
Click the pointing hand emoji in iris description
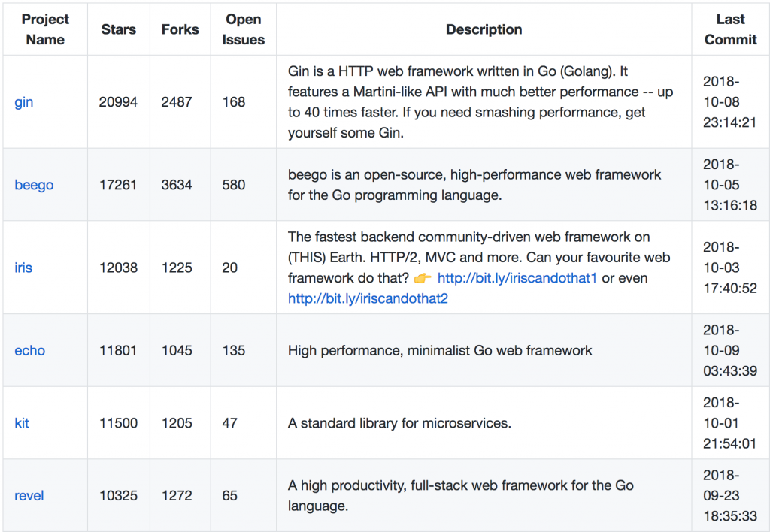(423, 278)
